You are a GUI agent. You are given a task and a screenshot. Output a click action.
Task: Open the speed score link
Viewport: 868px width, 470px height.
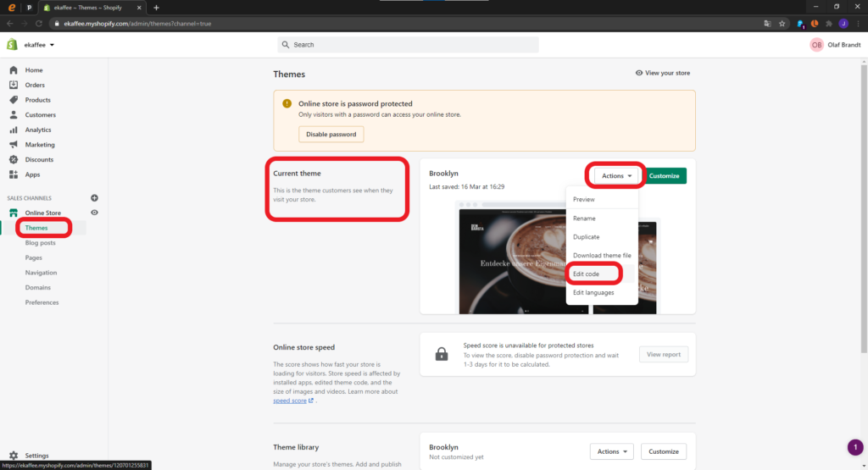click(x=290, y=401)
